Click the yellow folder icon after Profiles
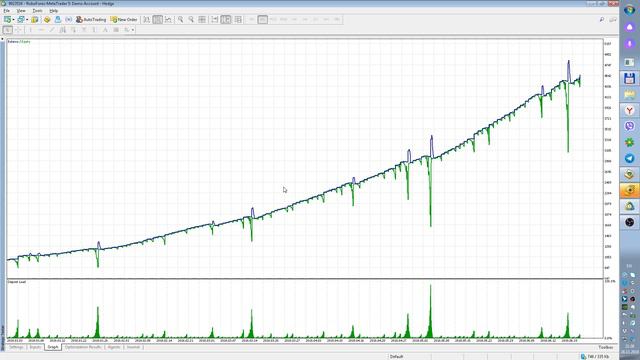 (35, 20)
